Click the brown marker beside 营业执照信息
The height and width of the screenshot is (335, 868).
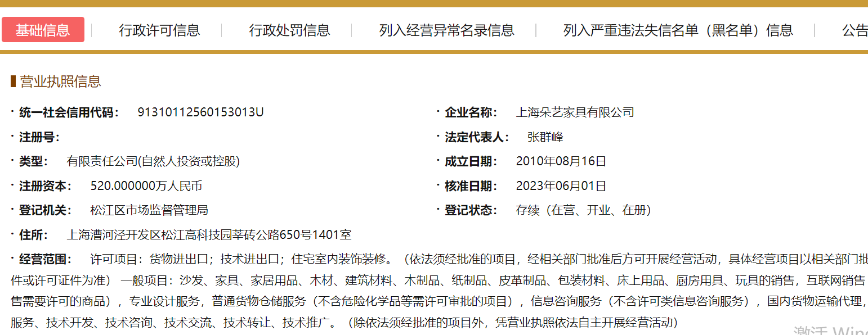point(13,82)
